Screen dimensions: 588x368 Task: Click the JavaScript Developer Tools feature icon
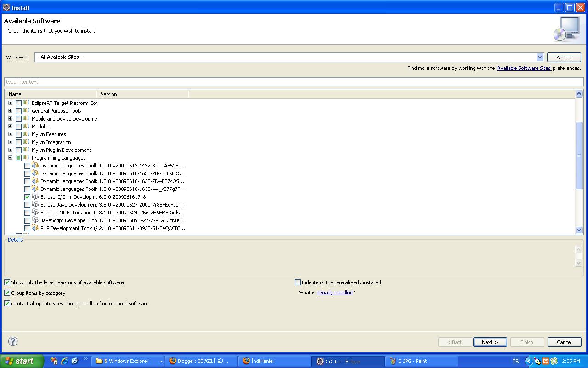tap(35, 220)
